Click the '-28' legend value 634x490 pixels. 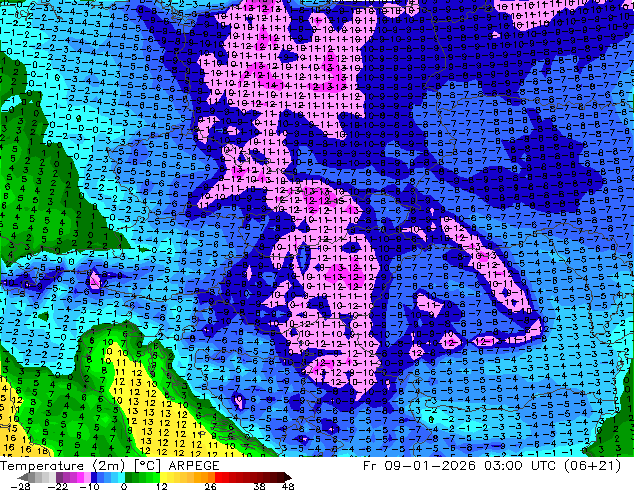pyautogui.click(x=20, y=486)
